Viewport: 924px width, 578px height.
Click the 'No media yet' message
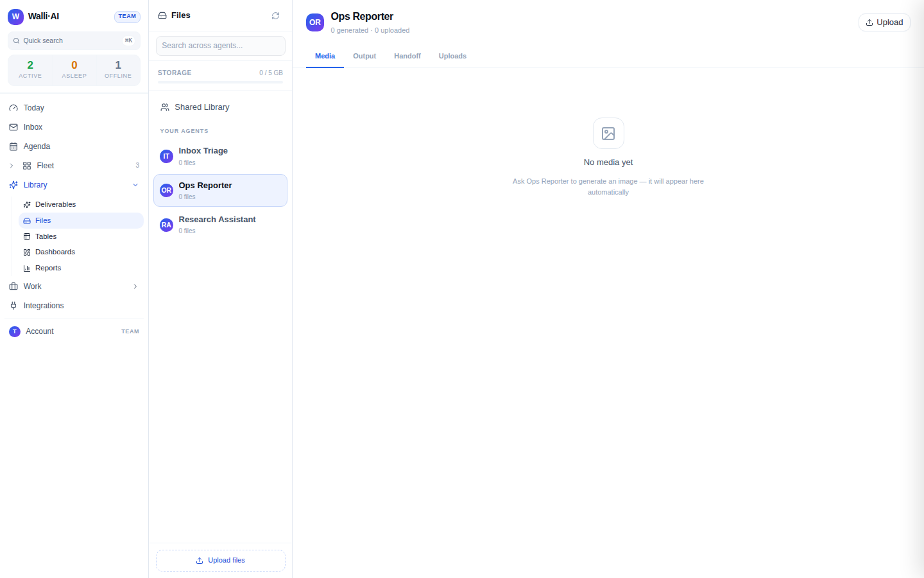coord(608,162)
